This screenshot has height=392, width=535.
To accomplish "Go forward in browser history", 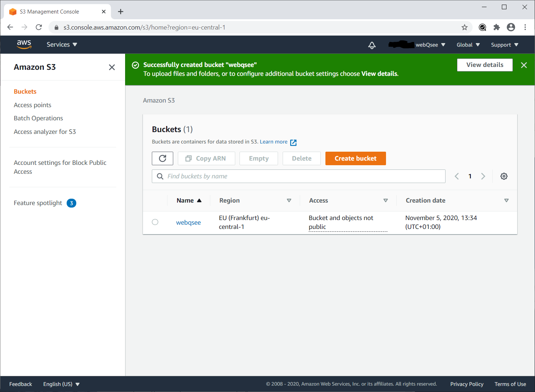I will (25, 27).
